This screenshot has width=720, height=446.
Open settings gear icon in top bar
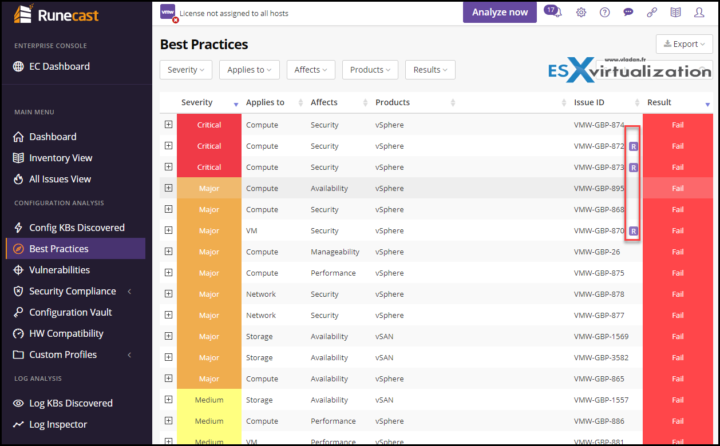click(581, 12)
